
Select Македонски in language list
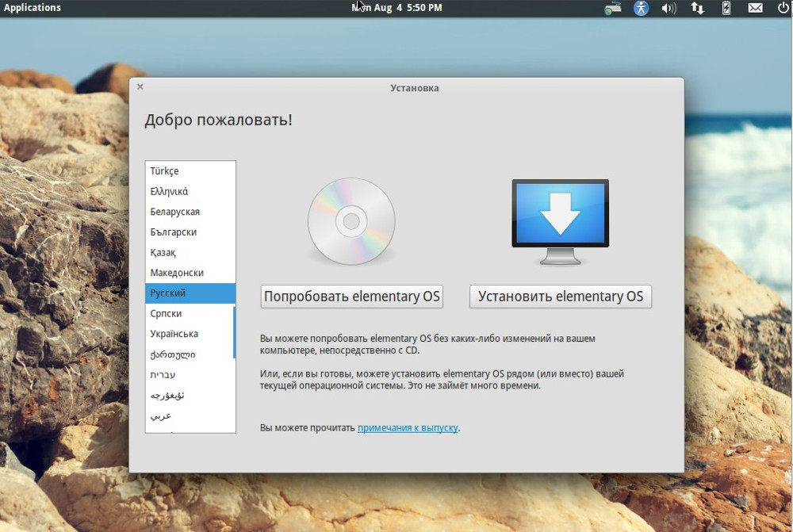190,273
